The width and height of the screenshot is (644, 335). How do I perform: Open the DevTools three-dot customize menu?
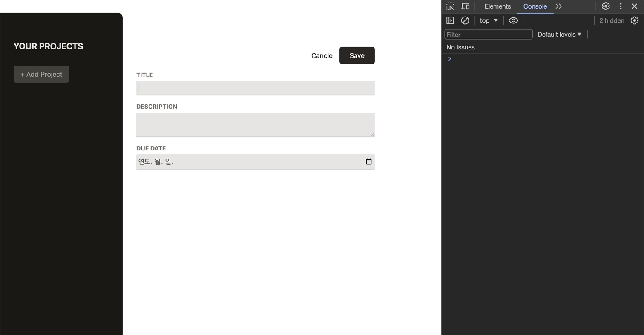pos(621,6)
